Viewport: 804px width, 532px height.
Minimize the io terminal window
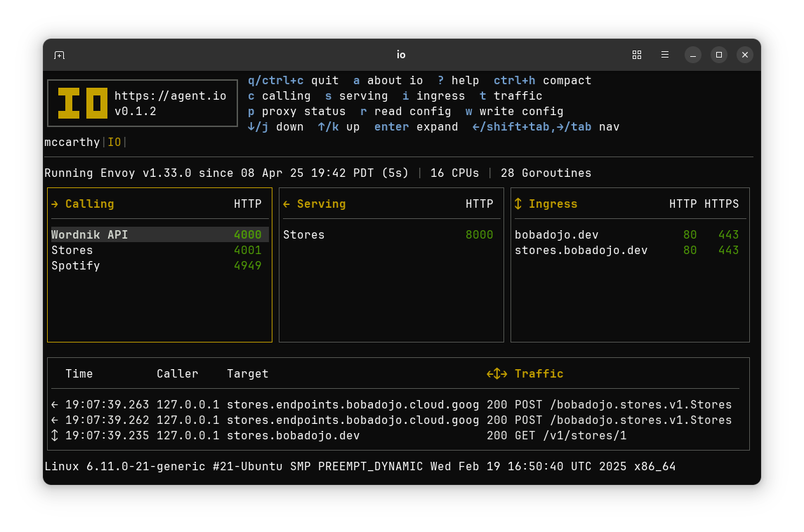coord(693,55)
